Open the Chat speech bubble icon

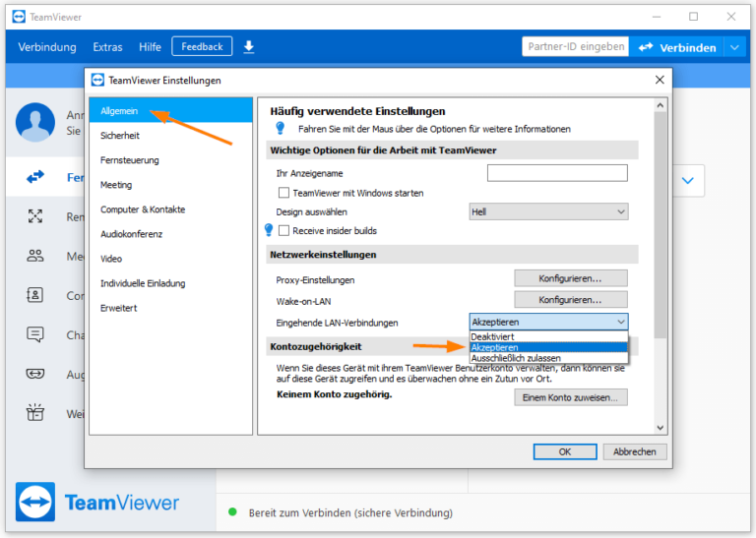(x=35, y=334)
